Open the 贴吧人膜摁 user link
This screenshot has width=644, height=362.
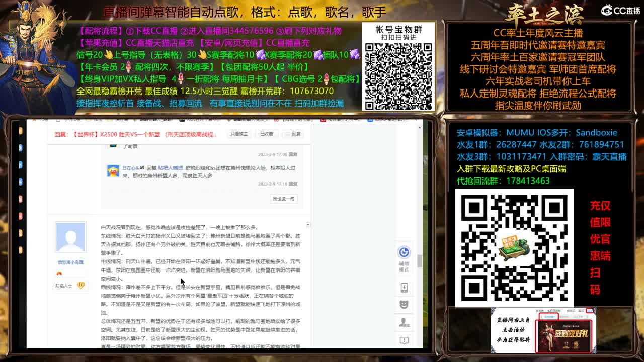[171, 168]
